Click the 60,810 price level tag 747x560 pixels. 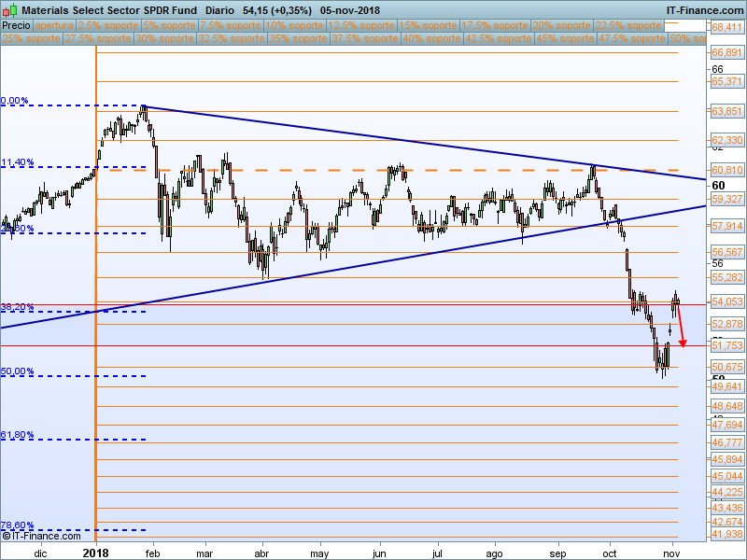[727, 170]
